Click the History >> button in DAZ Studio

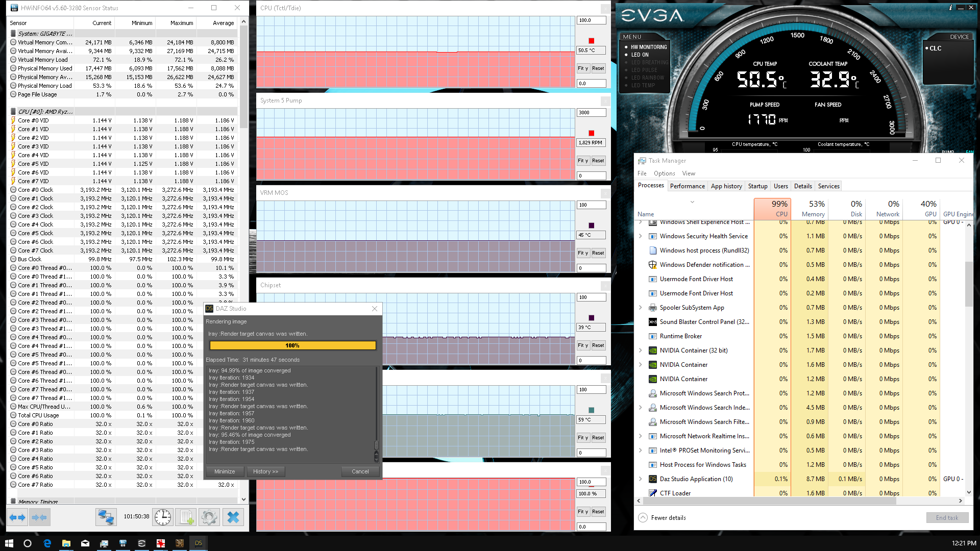coord(265,471)
